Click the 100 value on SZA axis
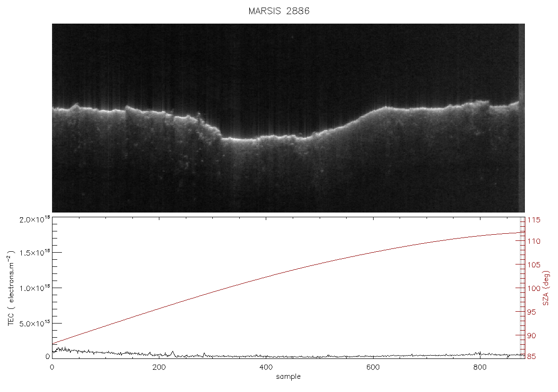558x392 pixels. tap(534, 288)
